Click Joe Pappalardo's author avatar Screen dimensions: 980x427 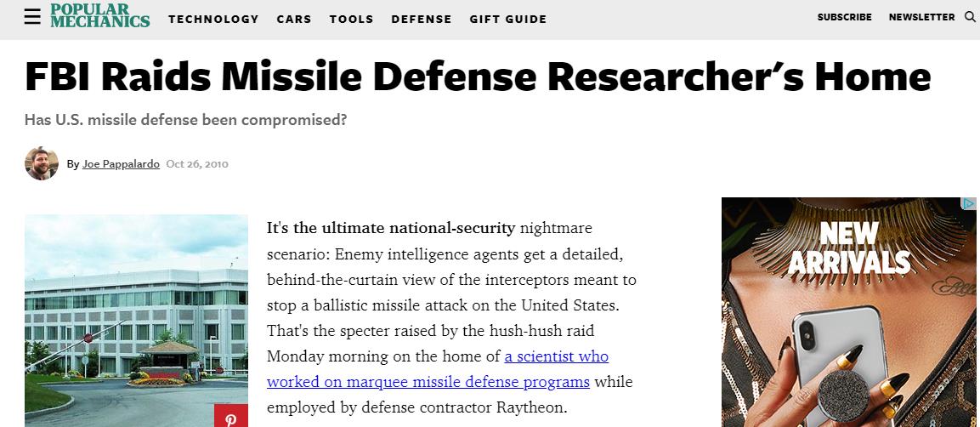click(x=42, y=164)
